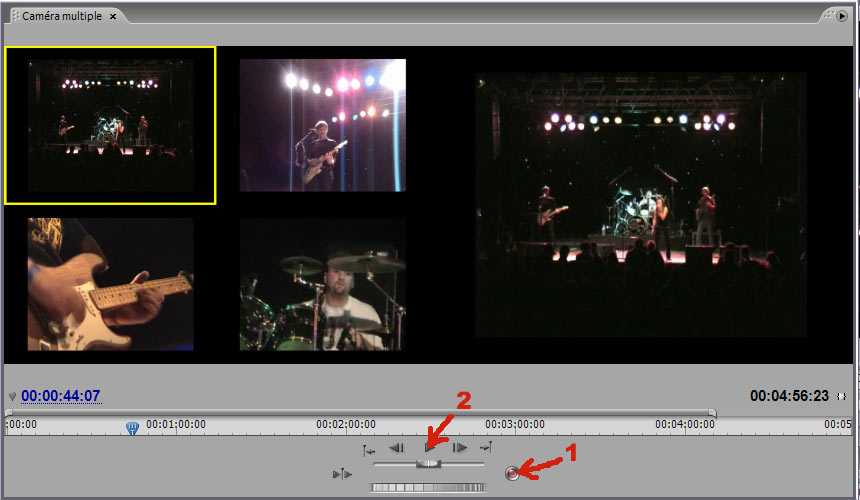Click the jog disk control

coord(428,487)
